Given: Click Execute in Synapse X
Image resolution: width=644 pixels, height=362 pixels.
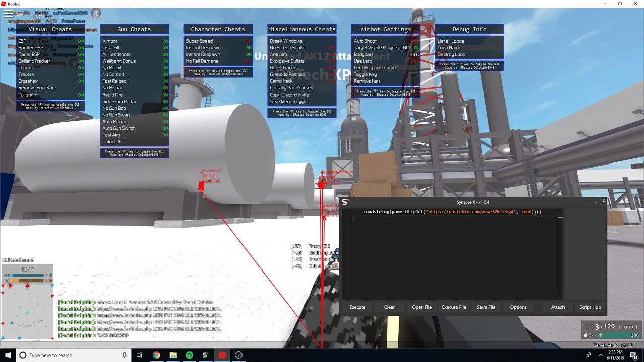Looking at the screenshot, I should click(x=357, y=307).
